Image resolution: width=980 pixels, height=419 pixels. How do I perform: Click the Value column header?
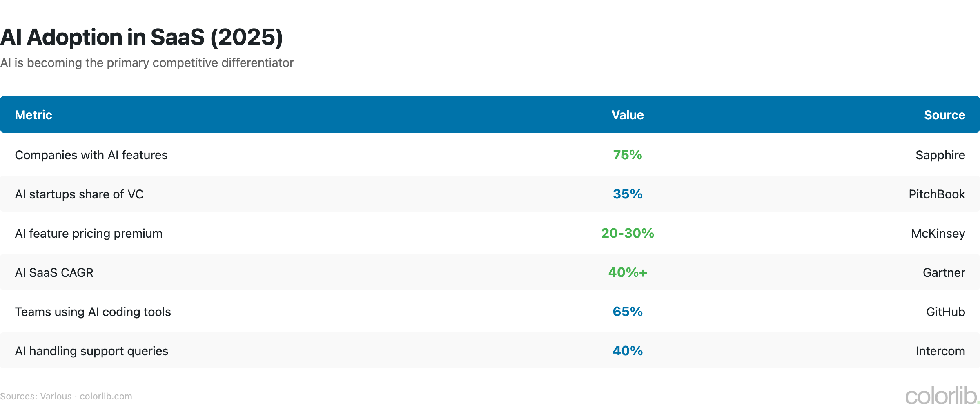628,115
